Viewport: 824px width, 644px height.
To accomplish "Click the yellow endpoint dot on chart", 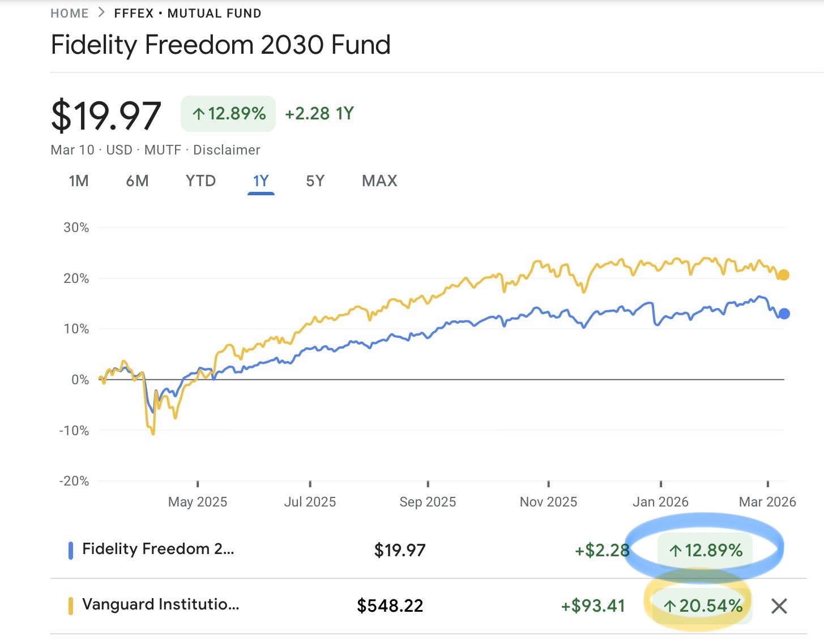I will [784, 276].
